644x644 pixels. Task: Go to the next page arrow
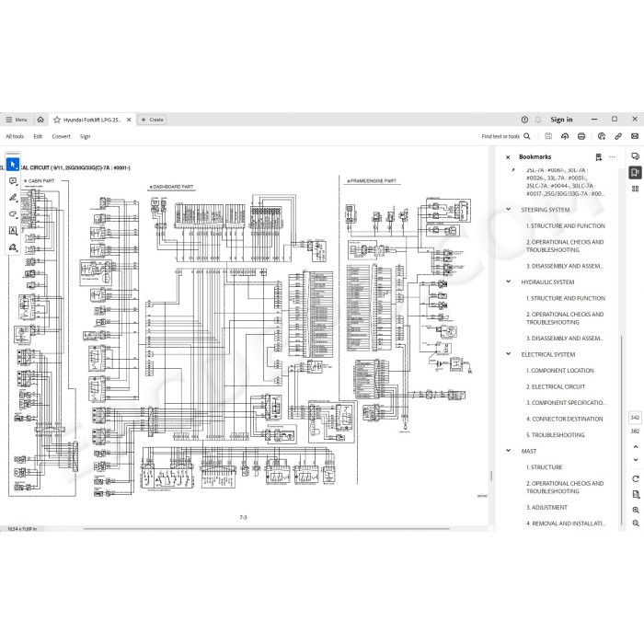tap(636, 460)
